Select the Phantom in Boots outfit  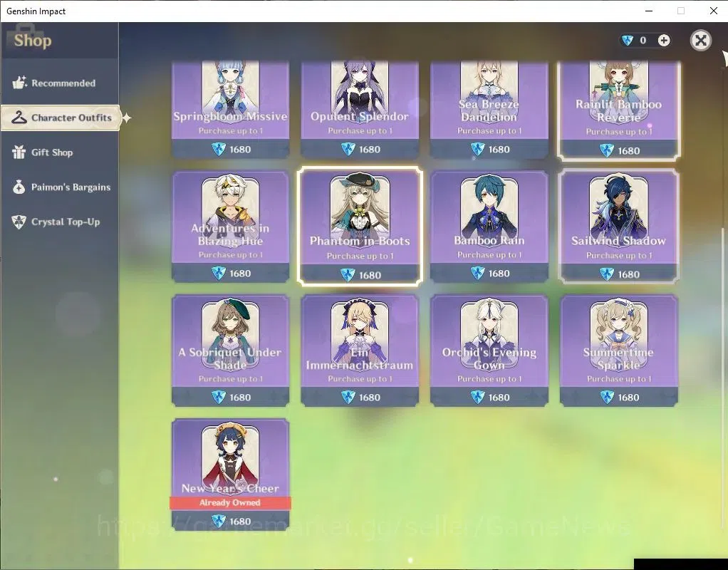(360, 227)
